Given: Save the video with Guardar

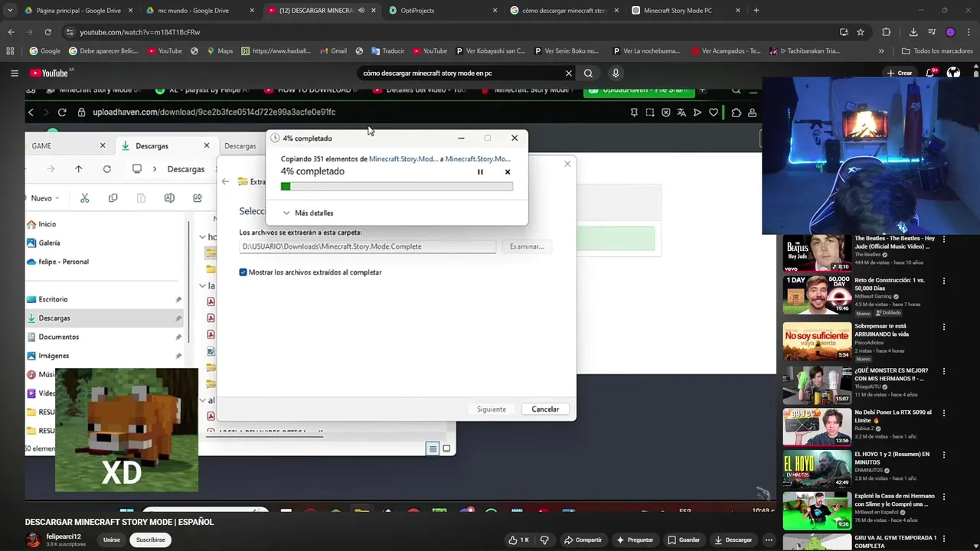Looking at the screenshot, I should click(683, 540).
